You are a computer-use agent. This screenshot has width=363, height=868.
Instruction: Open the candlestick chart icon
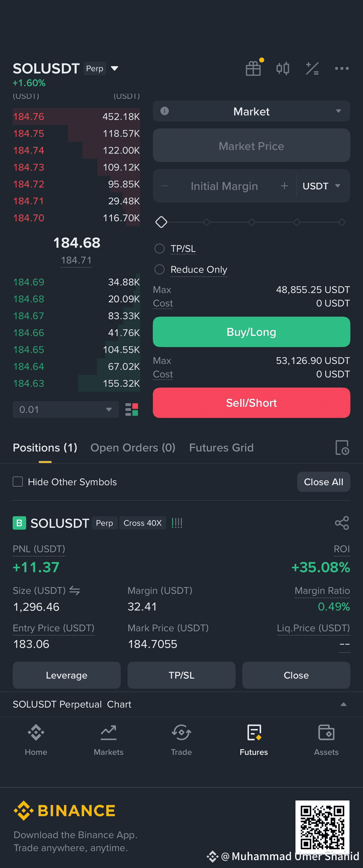[283, 68]
